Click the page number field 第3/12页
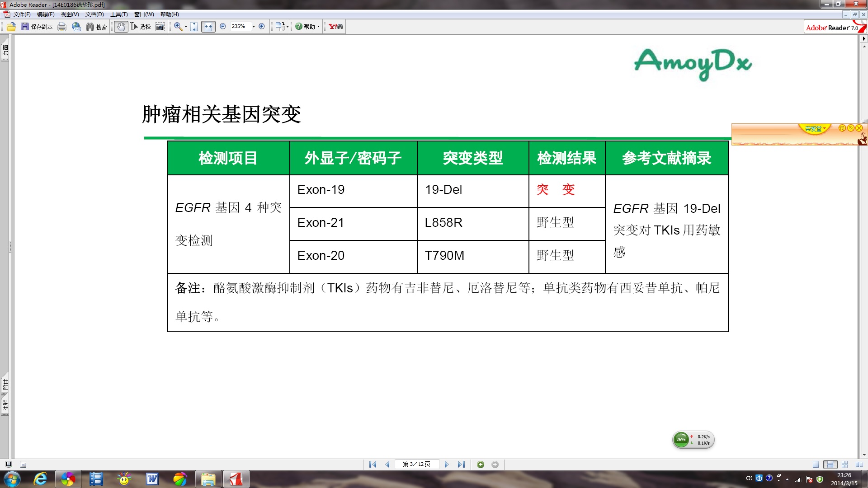Screen dimensions: 868x488 tap(416, 464)
